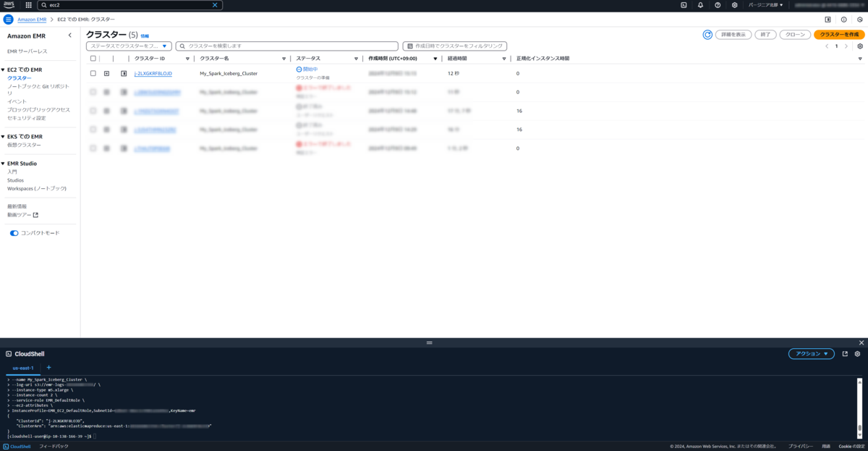Add a new CloudShell tab with plus

pos(49,368)
